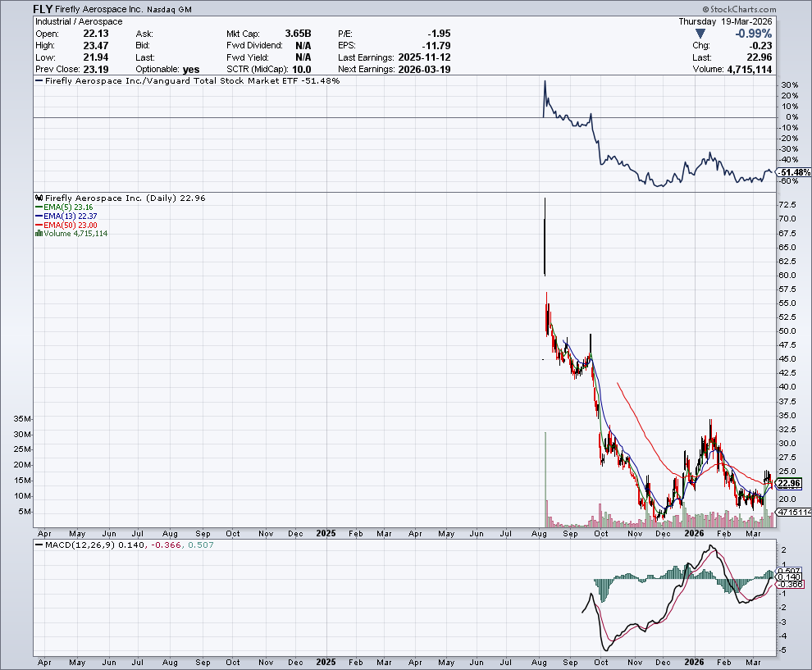Select the red EMA(50) line marker

[x=38, y=224]
